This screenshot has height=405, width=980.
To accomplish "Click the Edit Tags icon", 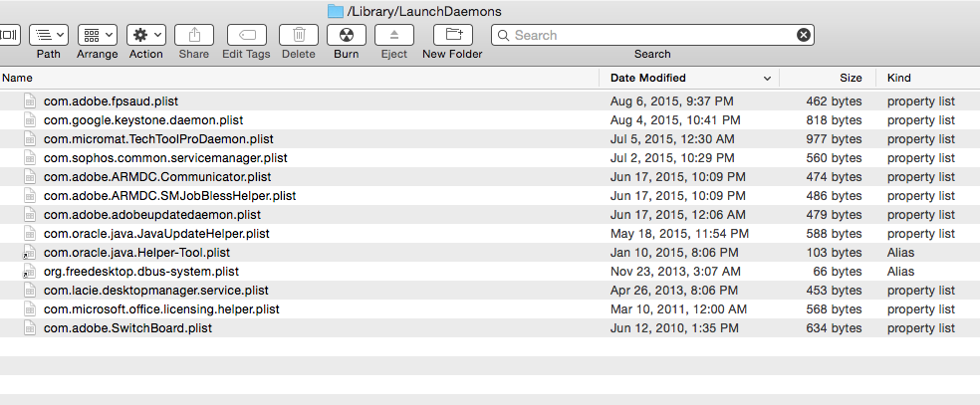I will tap(246, 35).
